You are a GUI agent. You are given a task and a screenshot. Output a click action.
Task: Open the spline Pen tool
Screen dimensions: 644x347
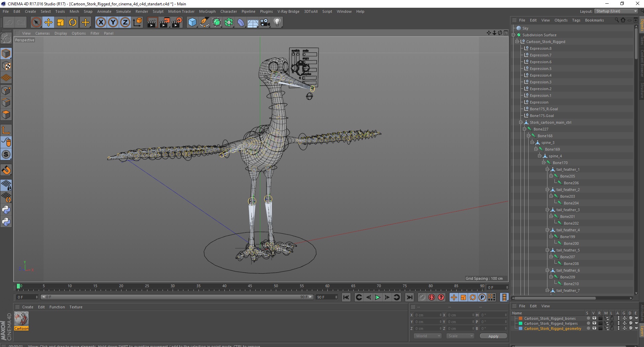(x=205, y=23)
